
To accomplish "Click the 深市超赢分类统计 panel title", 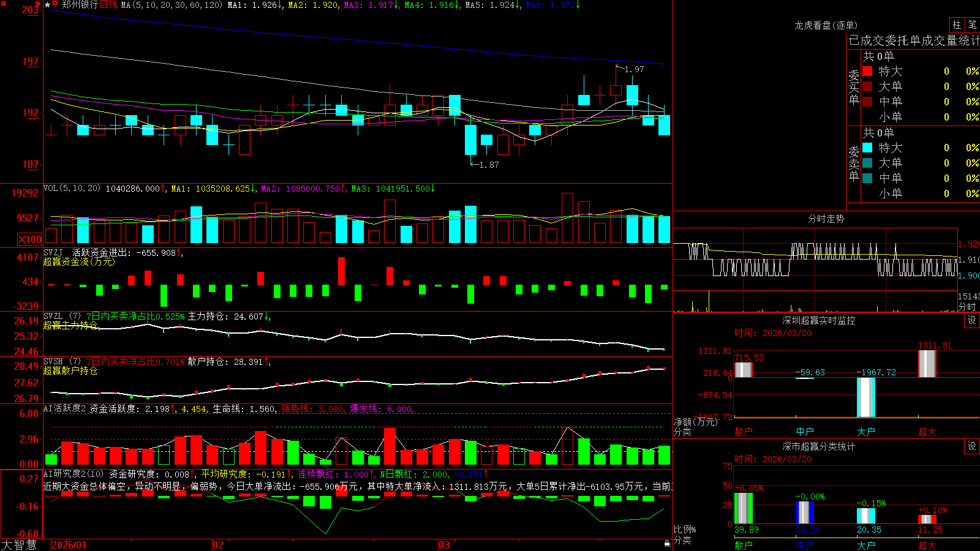I will (818, 446).
